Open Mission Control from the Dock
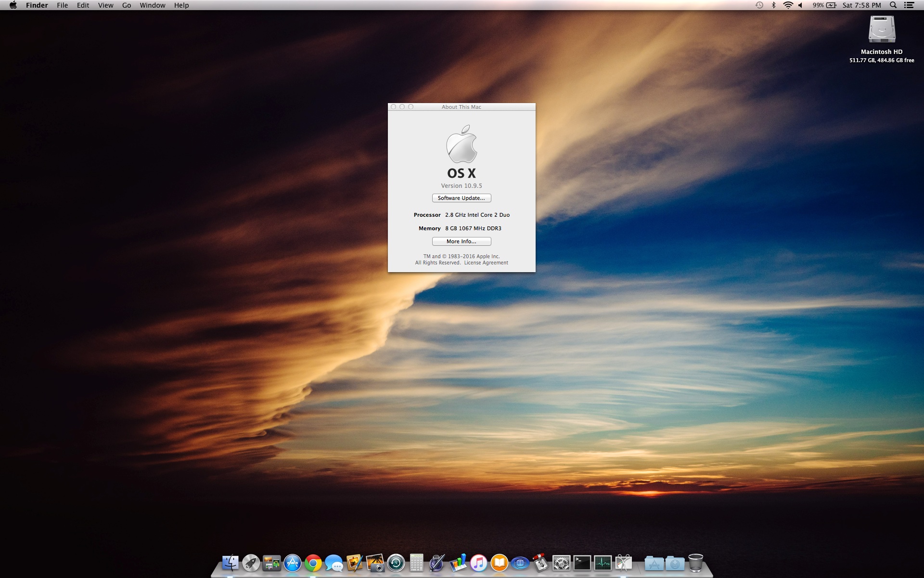The image size is (924, 578). pos(271,563)
